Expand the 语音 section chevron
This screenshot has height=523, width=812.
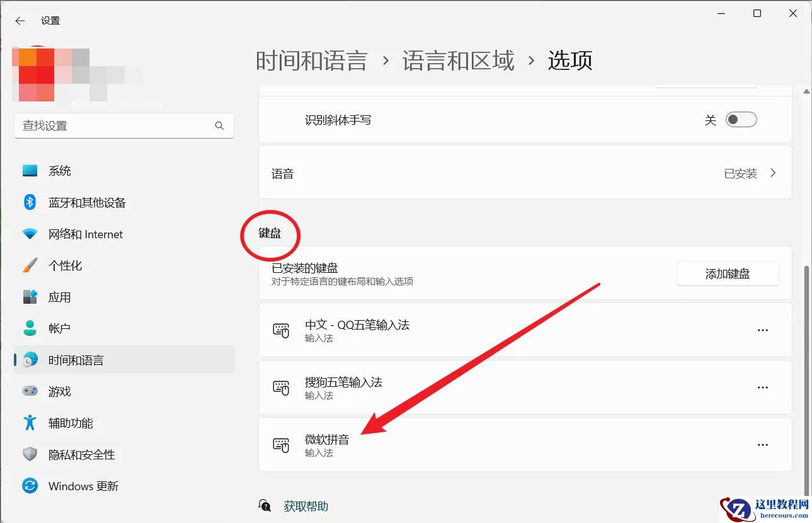(773, 172)
